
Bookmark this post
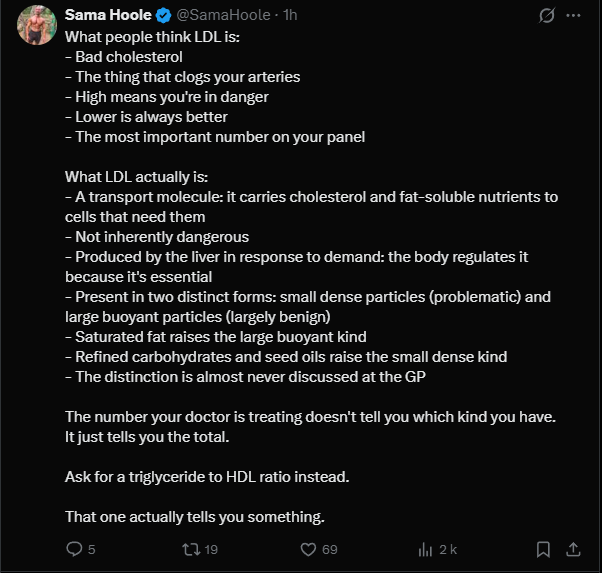[542, 549]
